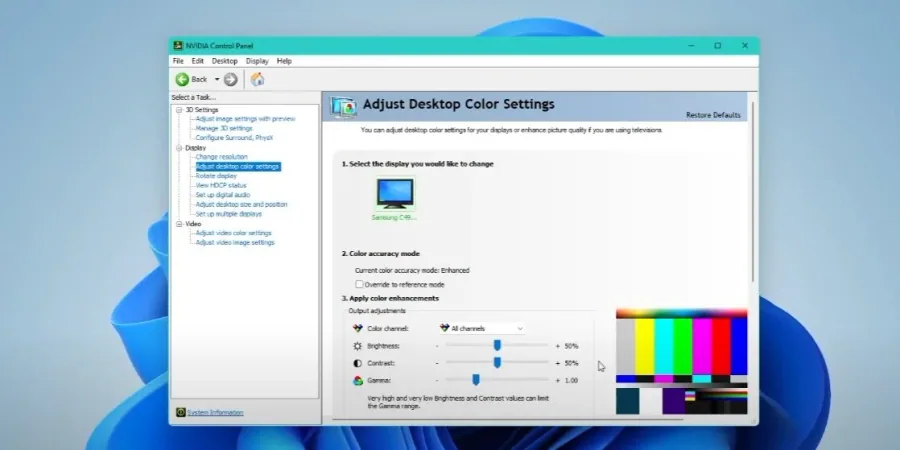Open the Back history dropdown arrow
Screen dimensions: 900x450
coord(217,79)
